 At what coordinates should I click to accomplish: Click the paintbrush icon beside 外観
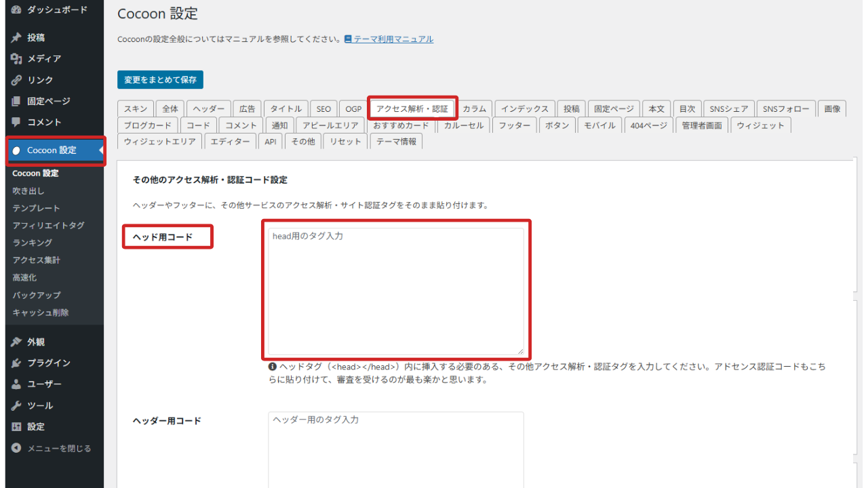(x=17, y=342)
